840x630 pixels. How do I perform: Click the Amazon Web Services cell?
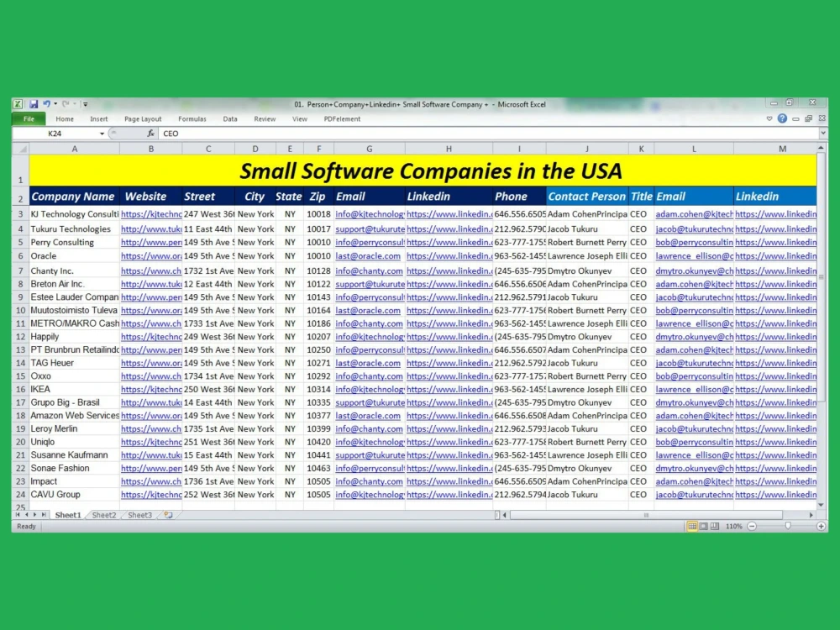[75, 416]
